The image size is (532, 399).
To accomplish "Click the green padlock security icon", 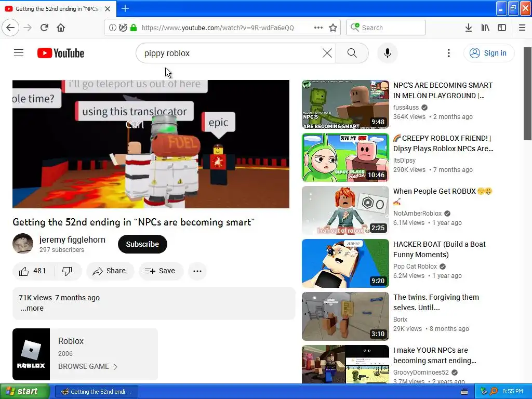I will point(134,28).
